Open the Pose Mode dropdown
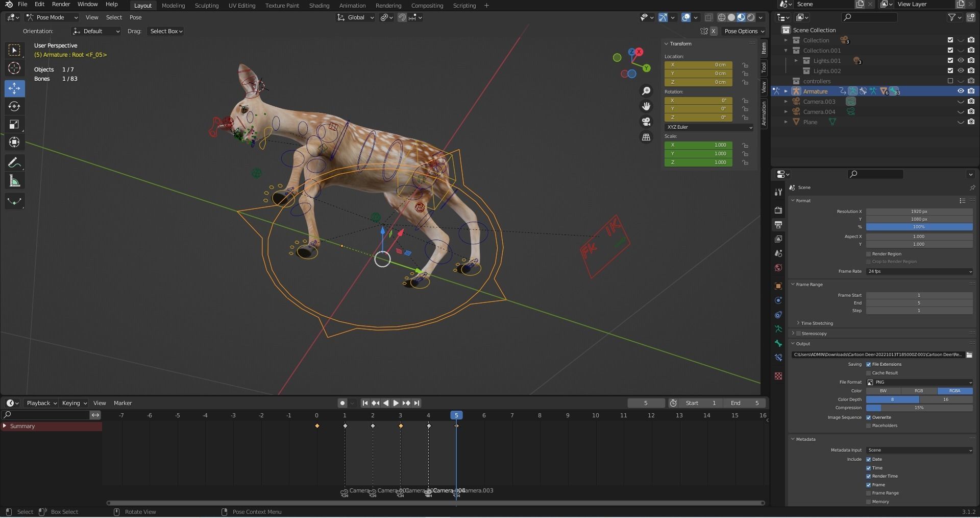980x518 pixels. (52, 17)
